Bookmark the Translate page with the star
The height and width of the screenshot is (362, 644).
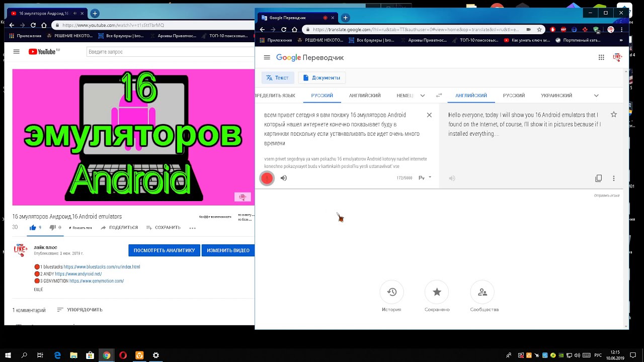pos(539,30)
